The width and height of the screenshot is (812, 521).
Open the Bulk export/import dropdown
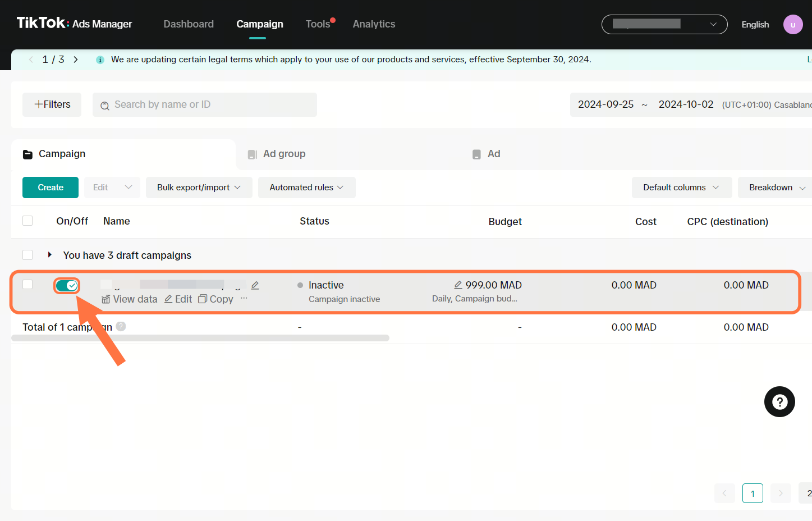(199, 188)
